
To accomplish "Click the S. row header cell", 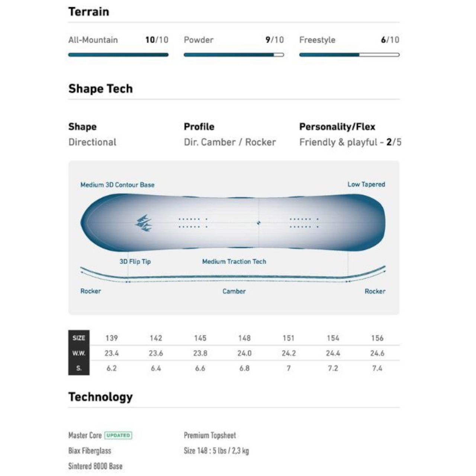I will pos(79,368).
